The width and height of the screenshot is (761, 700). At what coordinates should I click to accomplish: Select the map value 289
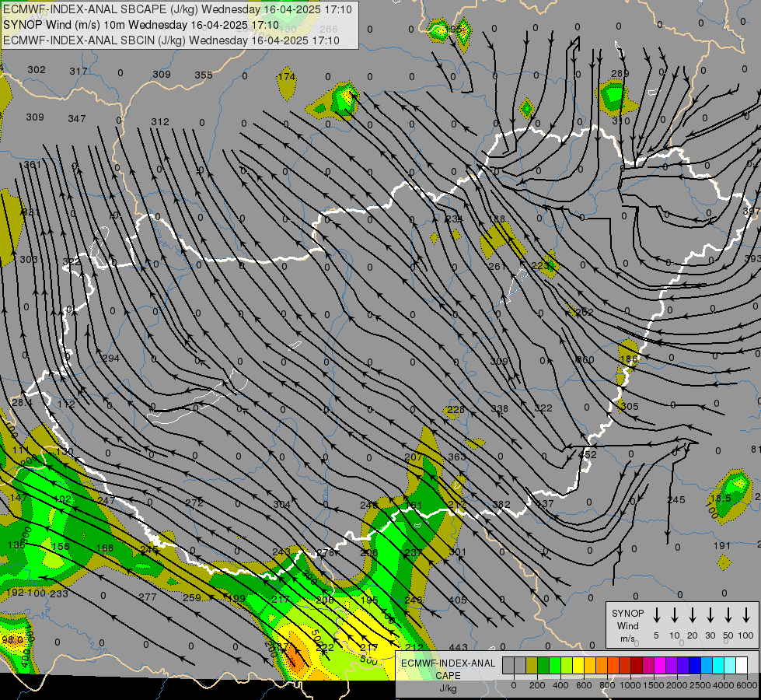coord(620,73)
